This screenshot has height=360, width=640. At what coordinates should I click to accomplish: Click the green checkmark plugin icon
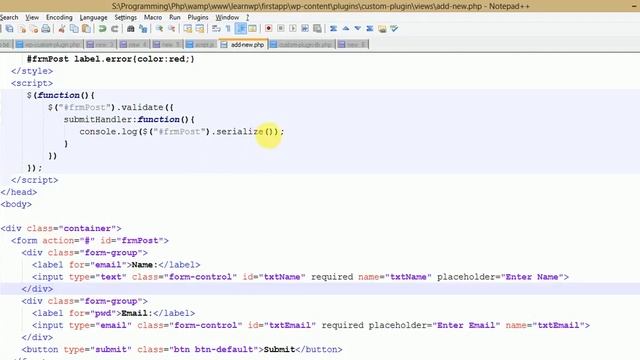click(394, 29)
